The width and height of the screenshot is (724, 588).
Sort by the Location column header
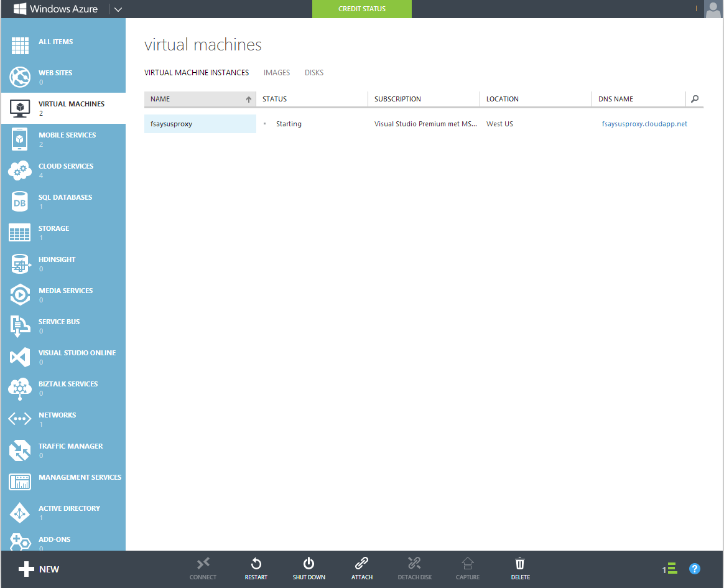[x=536, y=99]
